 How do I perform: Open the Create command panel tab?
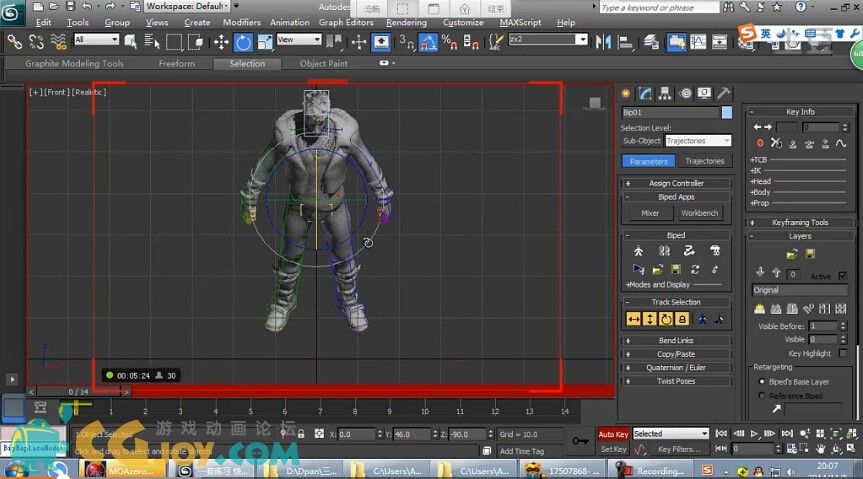[x=626, y=94]
